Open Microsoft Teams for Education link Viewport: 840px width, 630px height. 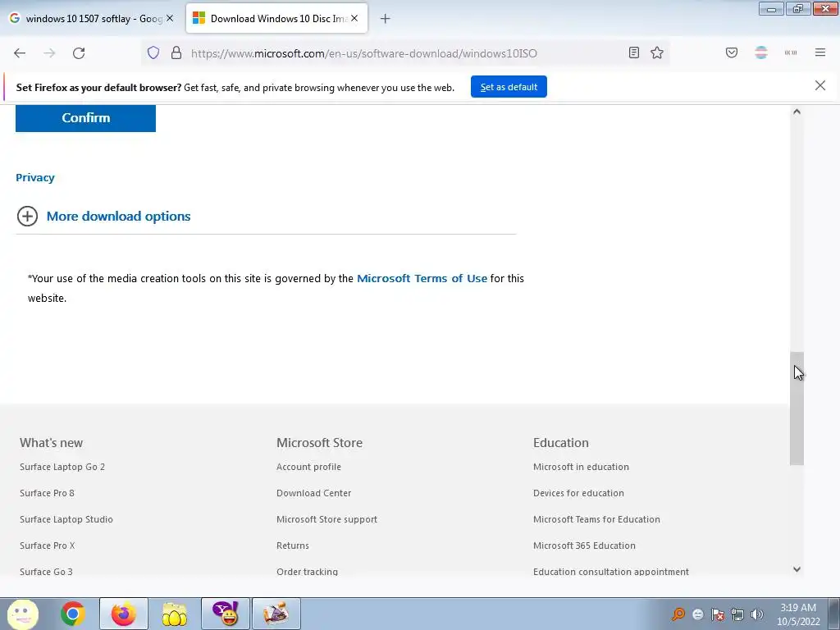597,519
